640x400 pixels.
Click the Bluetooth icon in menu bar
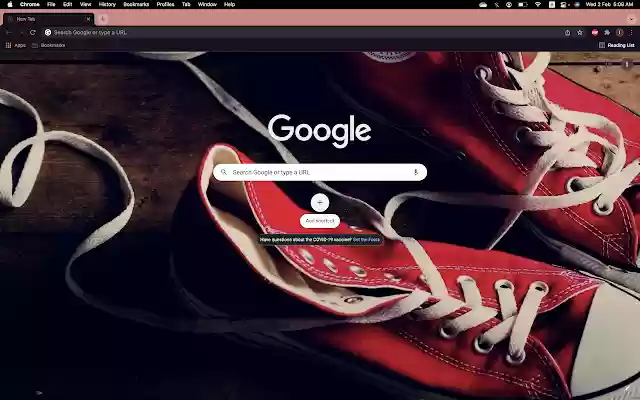coord(497,4)
